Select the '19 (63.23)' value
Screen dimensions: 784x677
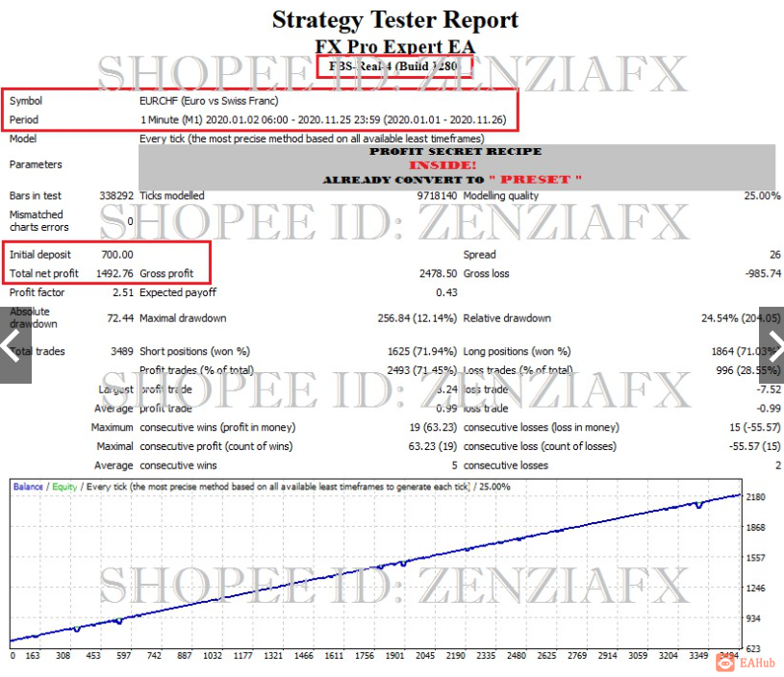click(x=433, y=428)
